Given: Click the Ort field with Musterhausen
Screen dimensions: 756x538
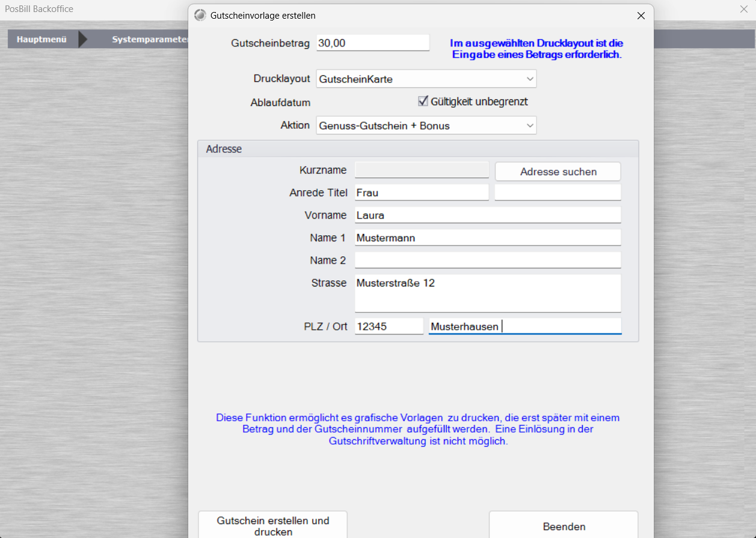Looking at the screenshot, I should tap(525, 326).
